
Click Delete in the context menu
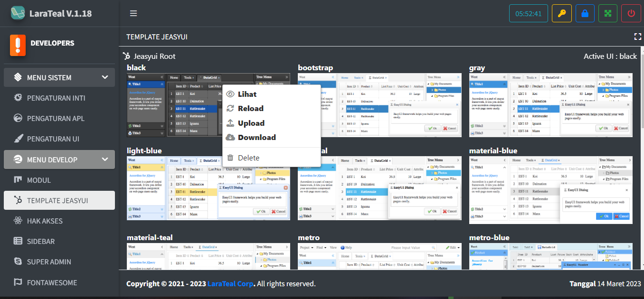[249, 157]
